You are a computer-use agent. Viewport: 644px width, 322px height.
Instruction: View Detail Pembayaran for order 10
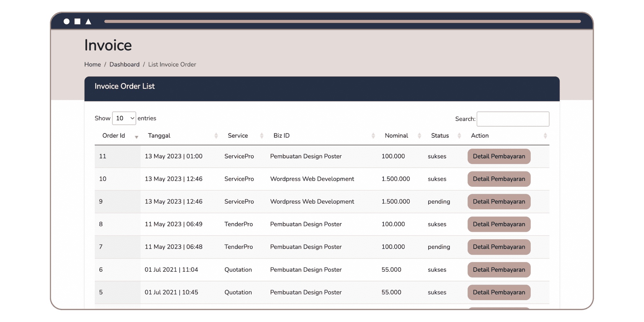click(499, 179)
